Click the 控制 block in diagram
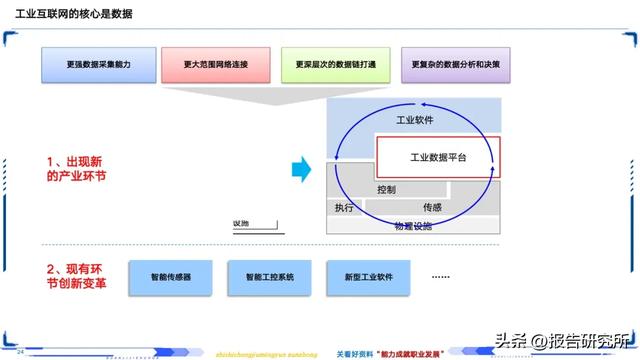The image size is (640, 360). click(386, 190)
